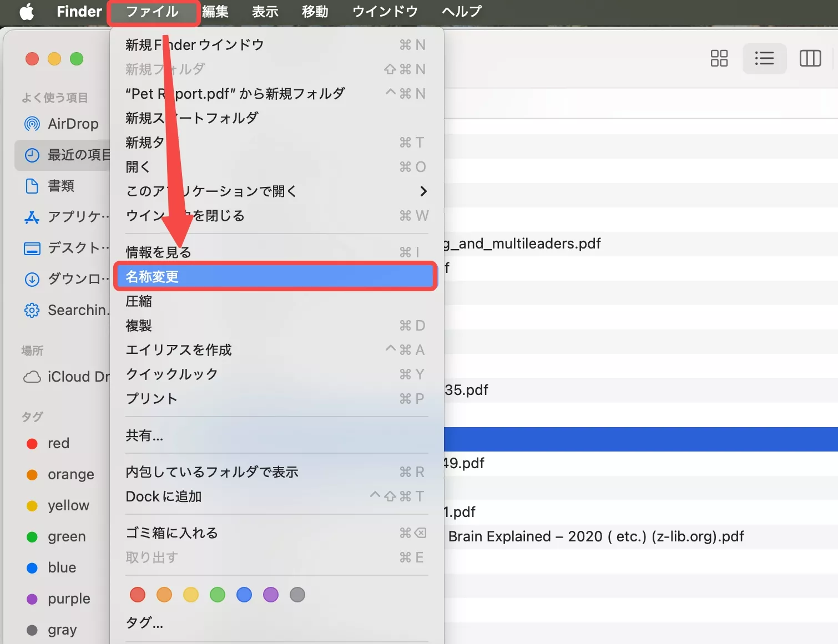Click 圧縮 to compress the file
Viewport: 838px width, 644px height.
139,301
